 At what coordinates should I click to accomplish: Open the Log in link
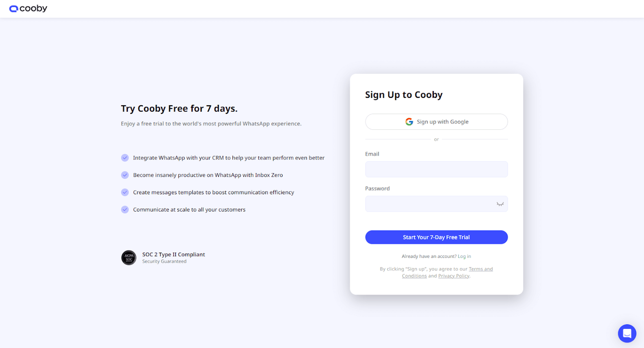point(464,256)
